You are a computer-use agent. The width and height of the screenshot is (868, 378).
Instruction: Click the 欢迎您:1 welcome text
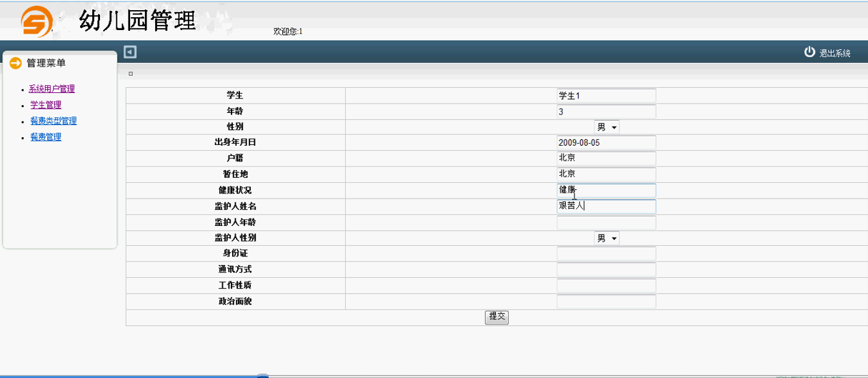coord(288,31)
